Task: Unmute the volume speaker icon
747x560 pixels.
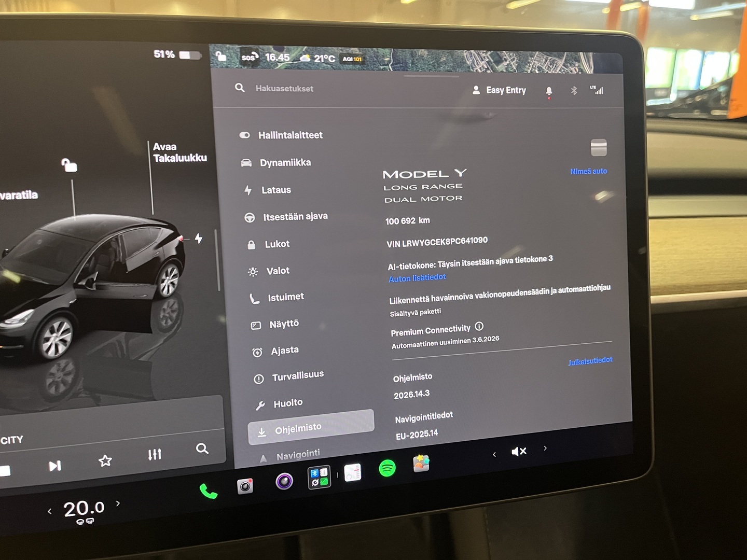Action: tap(519, 452)
